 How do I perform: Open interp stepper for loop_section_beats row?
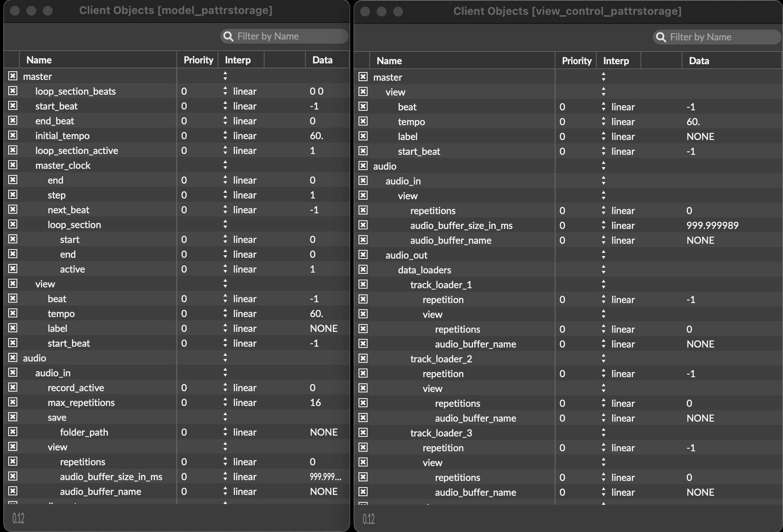point(225,91)
